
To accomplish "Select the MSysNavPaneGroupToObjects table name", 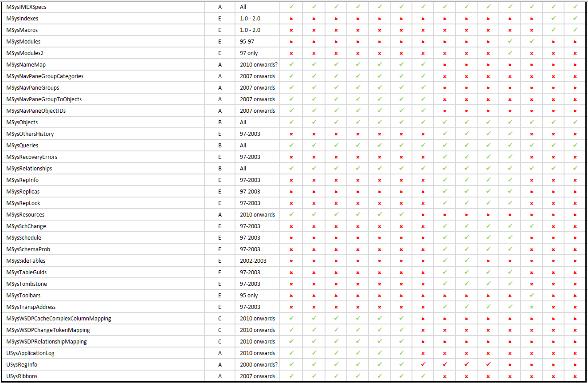I will [44, 99].
